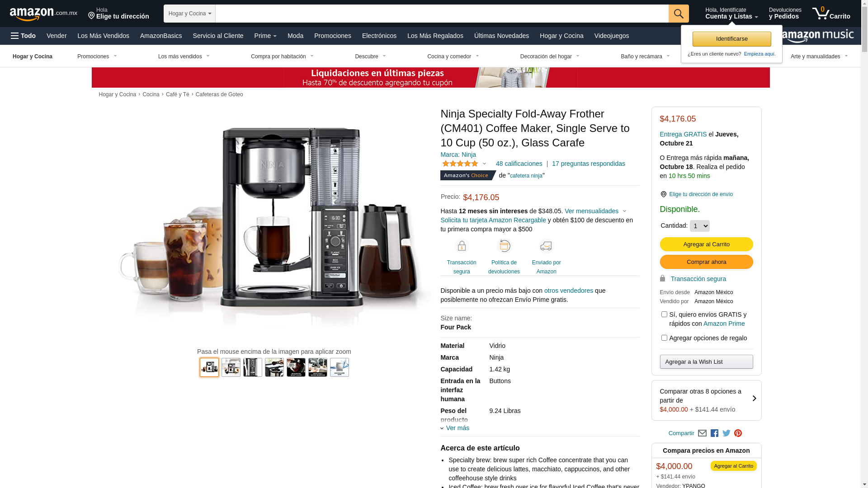
Task: Open the star rating breakdown popover
Action: 464,164
